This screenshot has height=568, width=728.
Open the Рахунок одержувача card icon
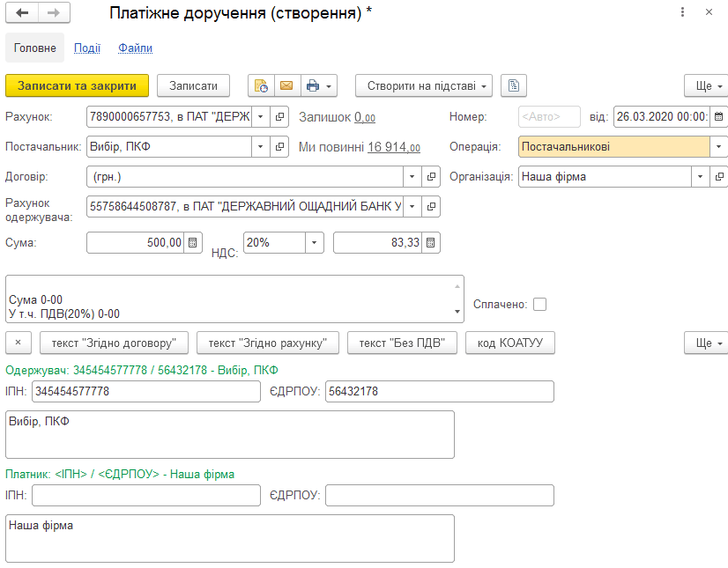pos(431,206)
